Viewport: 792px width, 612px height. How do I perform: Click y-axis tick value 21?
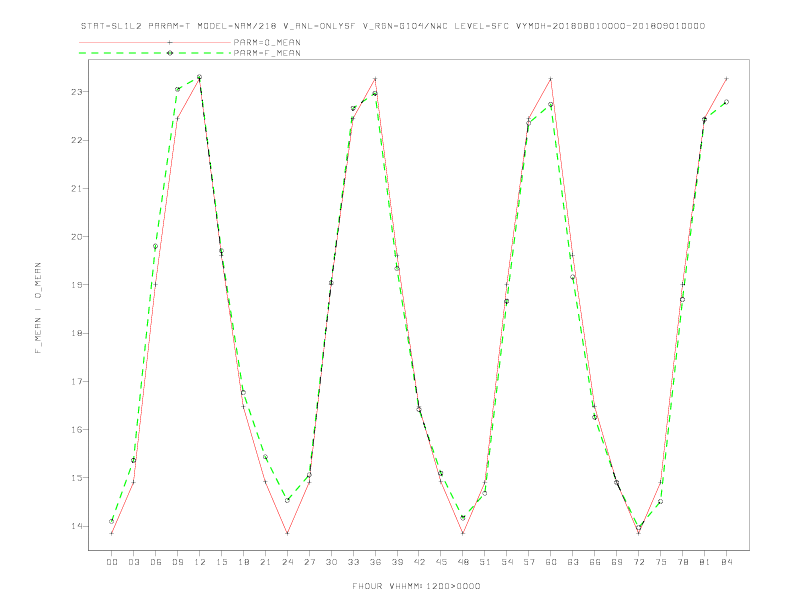(x=77, y=188)
